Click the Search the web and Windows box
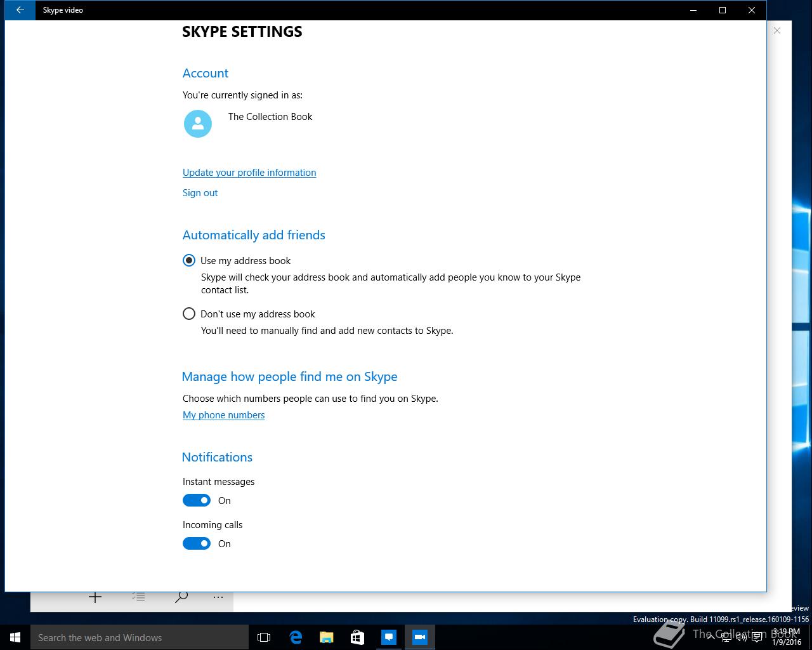The image size is (812, 650). pos(140,637)
